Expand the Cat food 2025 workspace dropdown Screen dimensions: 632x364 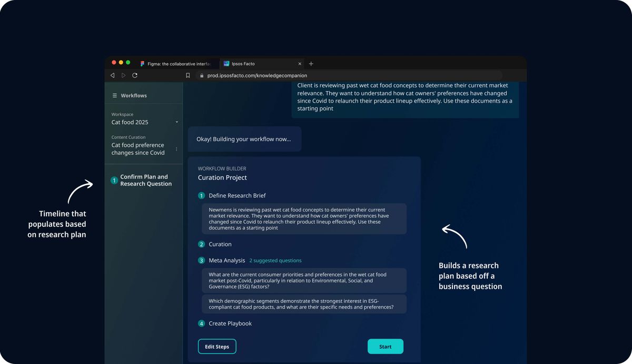[145, 122]
